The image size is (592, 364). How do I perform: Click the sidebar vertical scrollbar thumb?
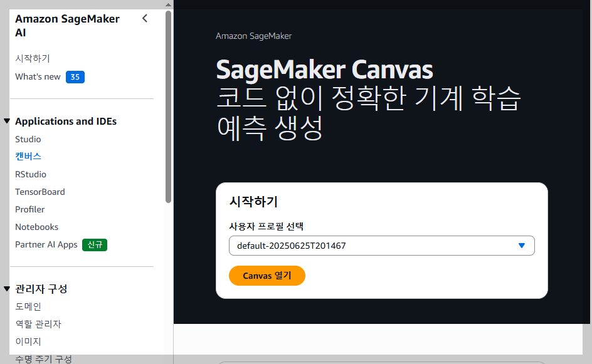click(x=169, y=107)
